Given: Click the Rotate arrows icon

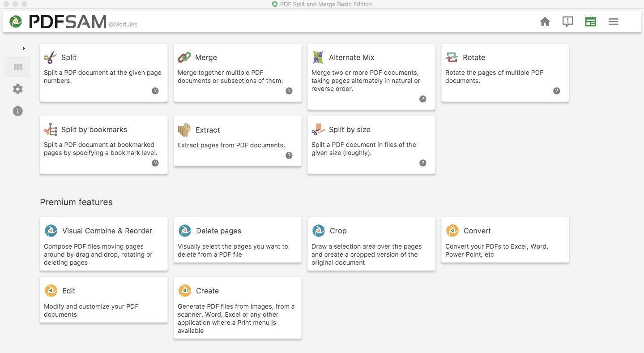Looking at the screenshot, I should [452, 57].
